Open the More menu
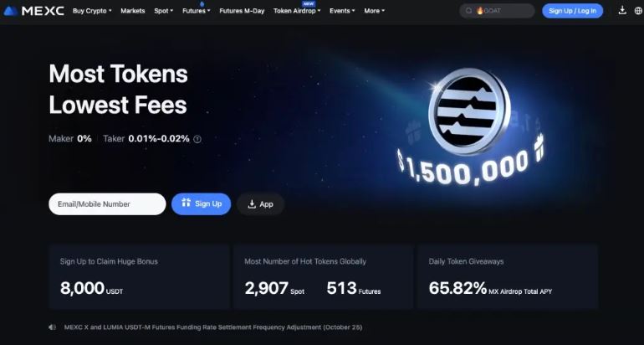The image size is (644, 345). (374, 11)
